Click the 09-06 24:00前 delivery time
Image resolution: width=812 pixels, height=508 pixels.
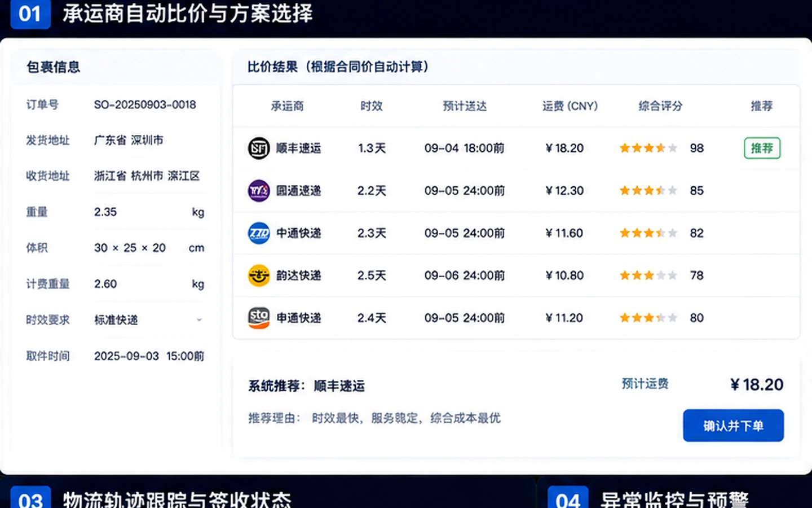pyautogui.click(x=465, y=275)
